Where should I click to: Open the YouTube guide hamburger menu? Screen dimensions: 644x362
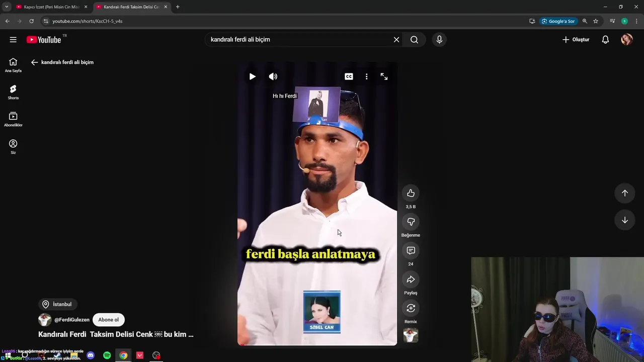[13, 40]
